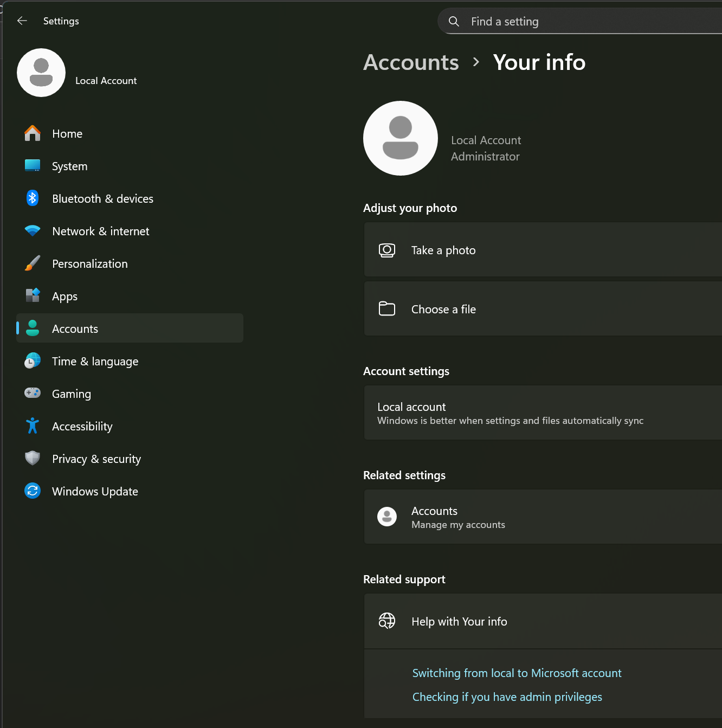Click the Gaming controller icon
The height and width of the screenshot is (728, 722).
pos(33,393)
